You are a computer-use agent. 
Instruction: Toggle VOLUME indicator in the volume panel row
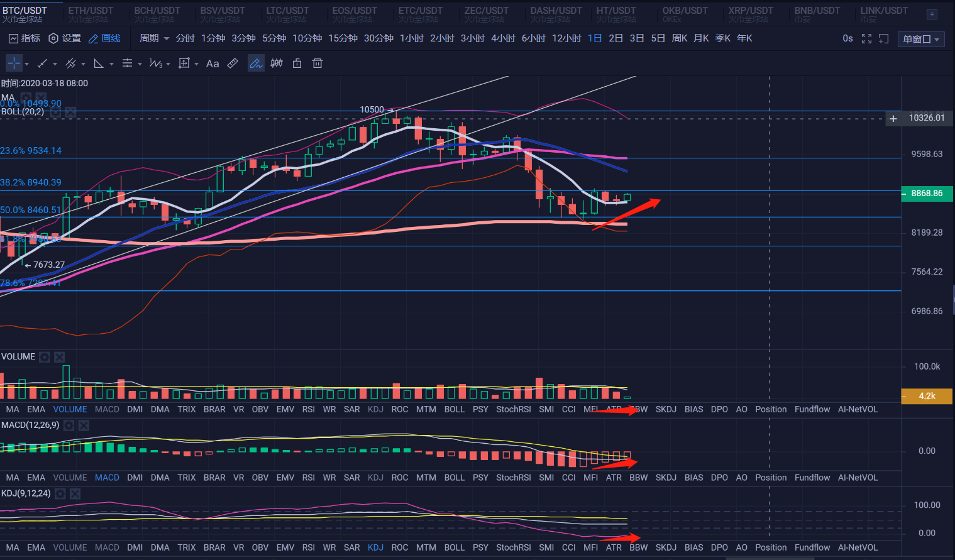coord(70,409)
